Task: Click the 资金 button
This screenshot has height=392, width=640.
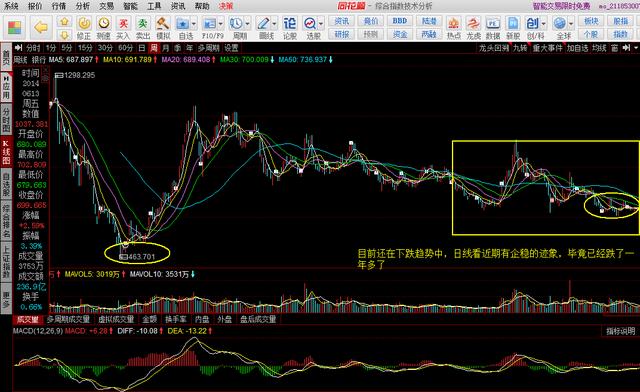Action: pyautogui.click(x=400, y=34)
